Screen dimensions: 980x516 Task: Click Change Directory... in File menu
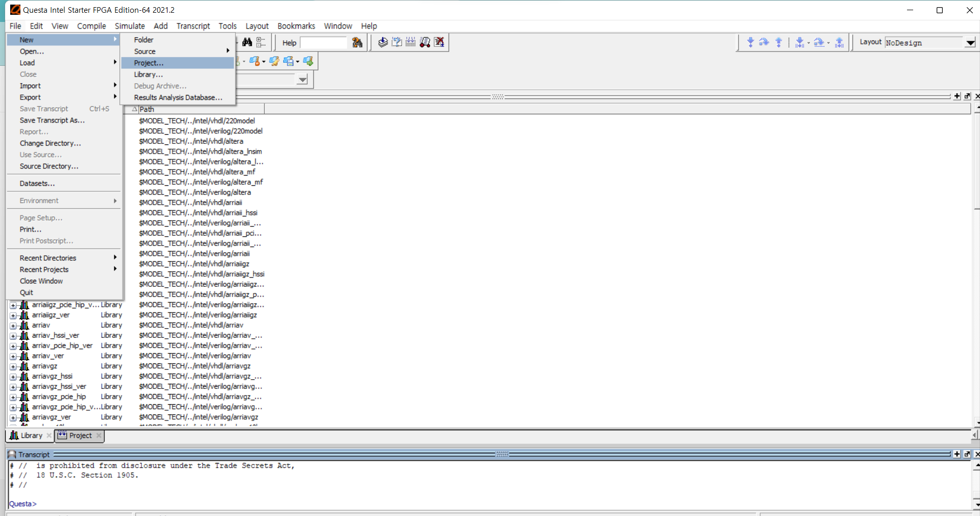tap(64, 143)
